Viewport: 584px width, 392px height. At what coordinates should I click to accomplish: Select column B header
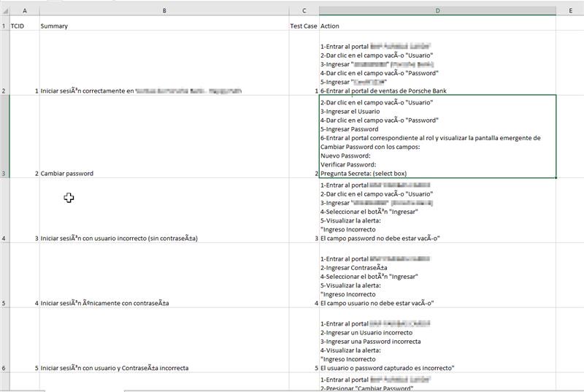pos(164,11)
